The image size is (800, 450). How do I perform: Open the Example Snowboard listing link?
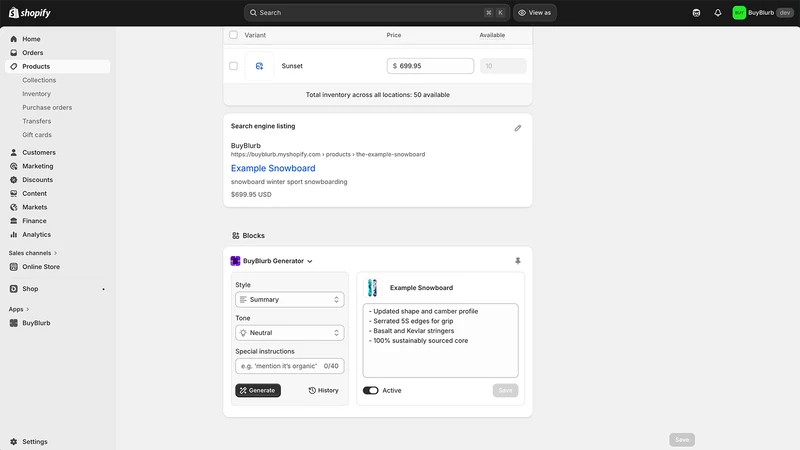(273, 168)
